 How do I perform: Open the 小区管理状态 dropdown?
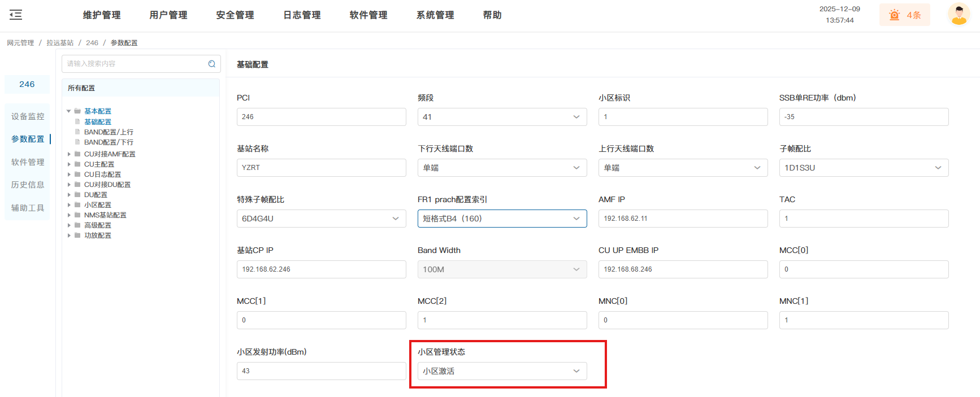(502, 371)
